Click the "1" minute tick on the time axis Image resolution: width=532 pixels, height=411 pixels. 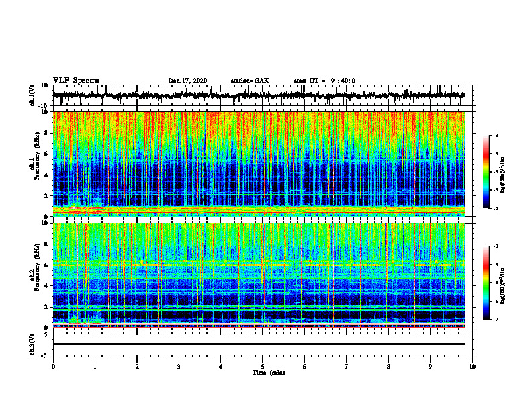pos(95,367)
